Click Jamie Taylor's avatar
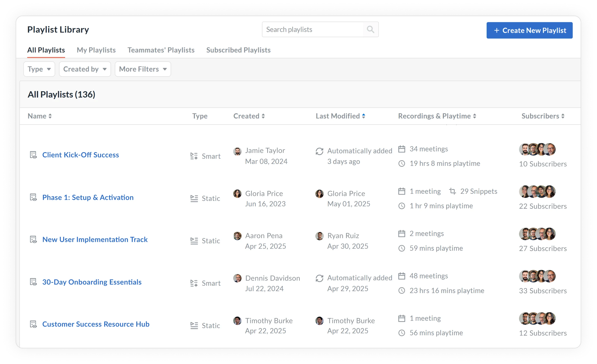The image size is (597, 364). [237, 151]
